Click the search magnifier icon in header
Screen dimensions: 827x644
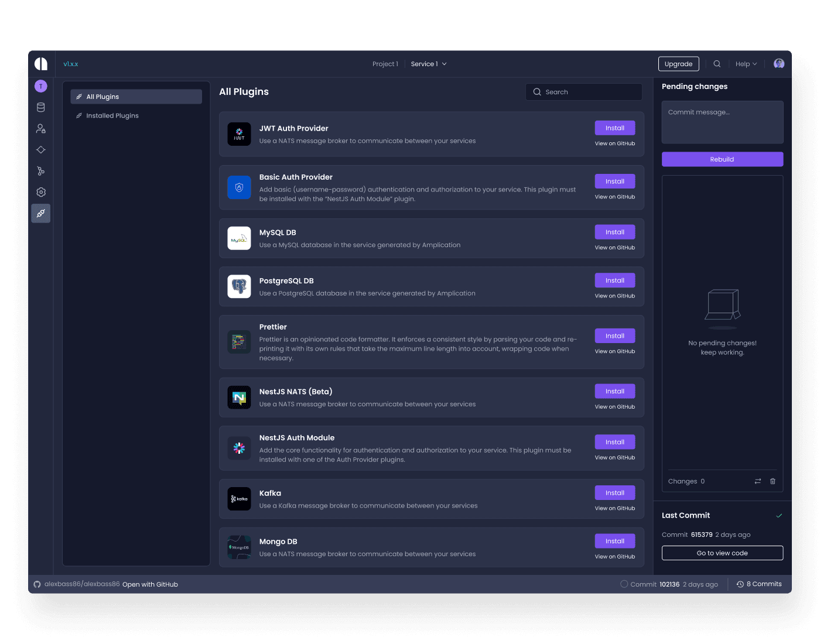coord(717,64)
